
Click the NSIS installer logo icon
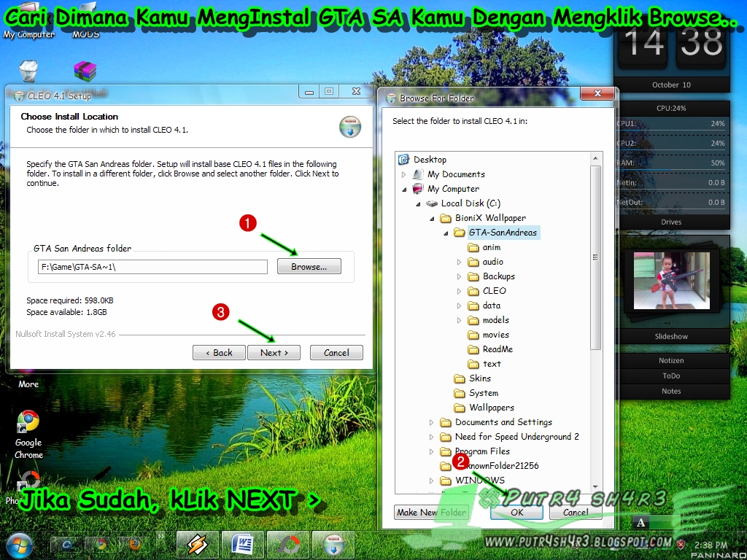[350, 127]
